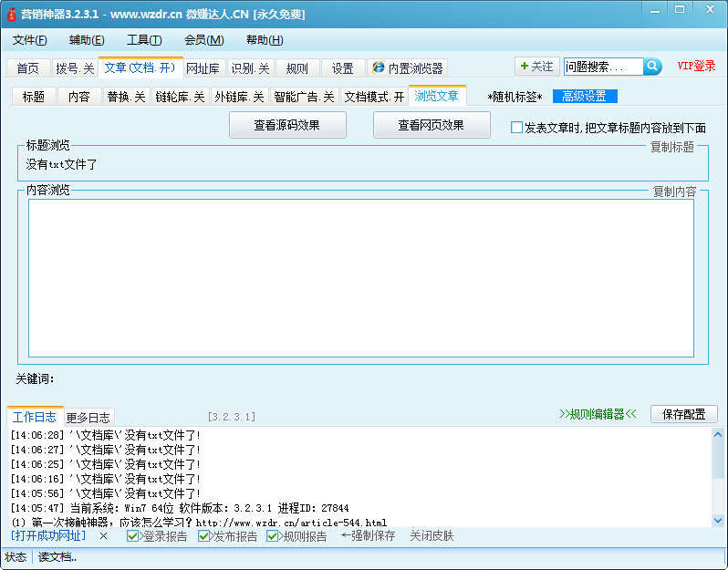This screenshot has height=570, width=728.
Task: Click the 复制内容 link
Action: click(674, 192)
